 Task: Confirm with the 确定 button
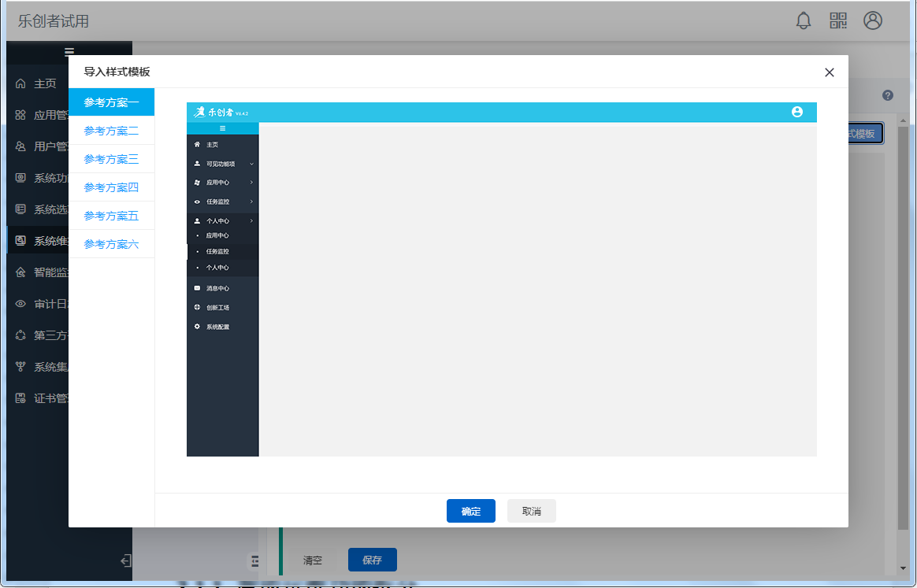470,511
